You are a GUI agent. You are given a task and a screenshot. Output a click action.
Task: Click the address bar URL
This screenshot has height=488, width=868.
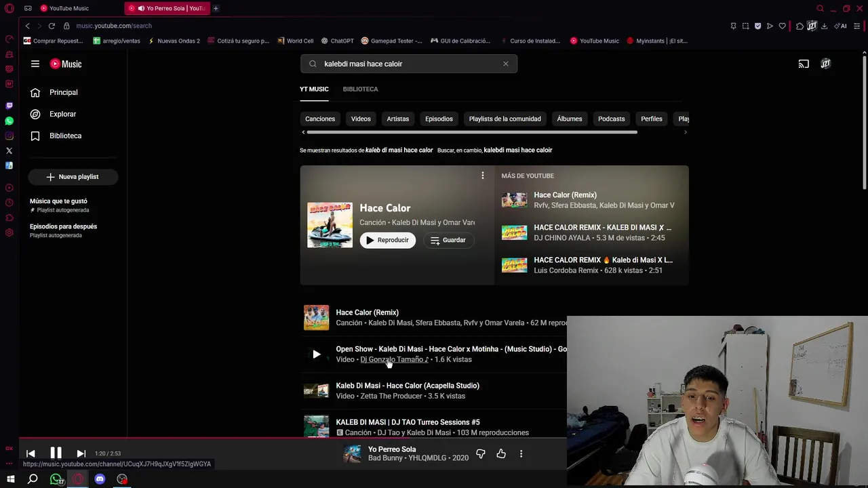click(x=114, y=26)
